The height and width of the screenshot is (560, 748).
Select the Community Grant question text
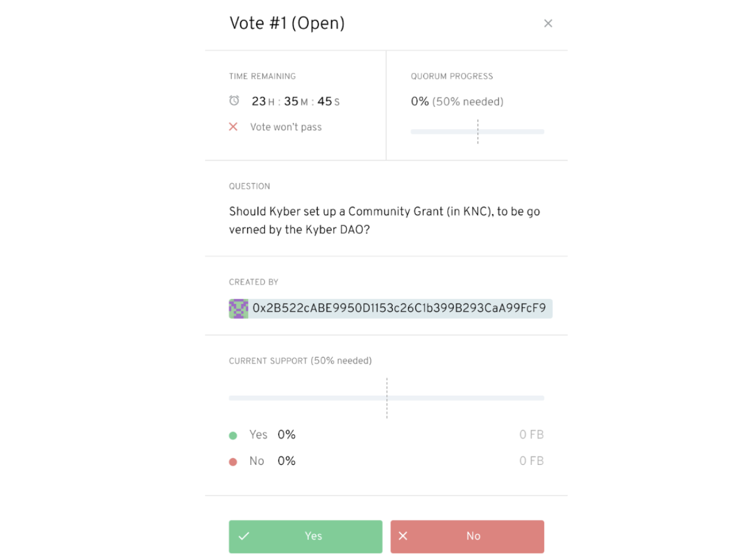385,220
